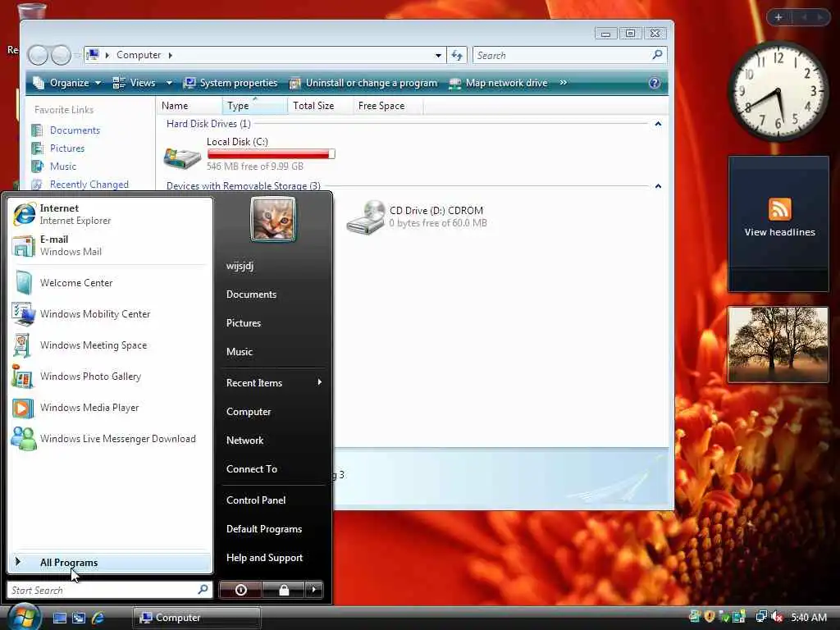This screenshot has height=630, width=840.
Task: Open Default Programs from Start menu
Action: tap(264, 529)
